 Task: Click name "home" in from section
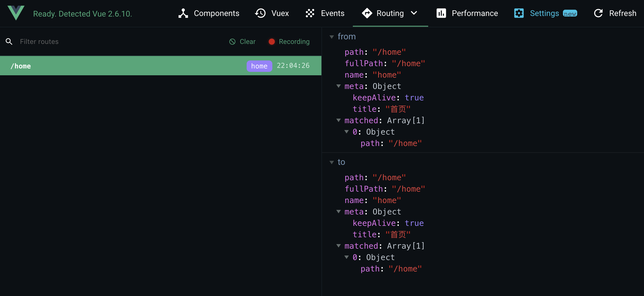(x=373, y=75)
